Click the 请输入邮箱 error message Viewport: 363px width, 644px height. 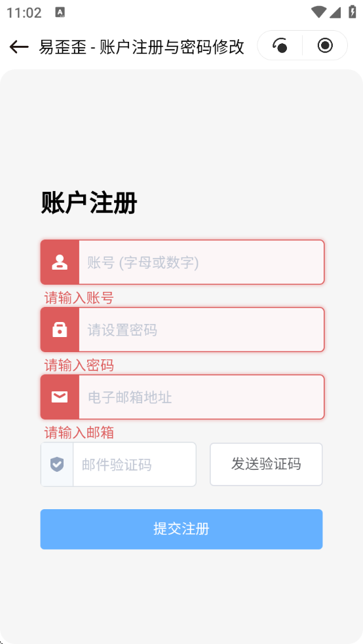(79, 432)
